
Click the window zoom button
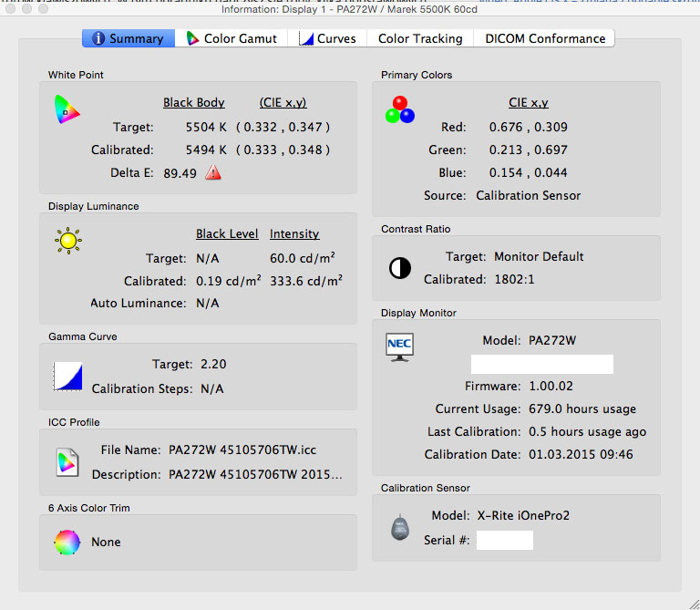pyautogui.click(x=44, y=8)
